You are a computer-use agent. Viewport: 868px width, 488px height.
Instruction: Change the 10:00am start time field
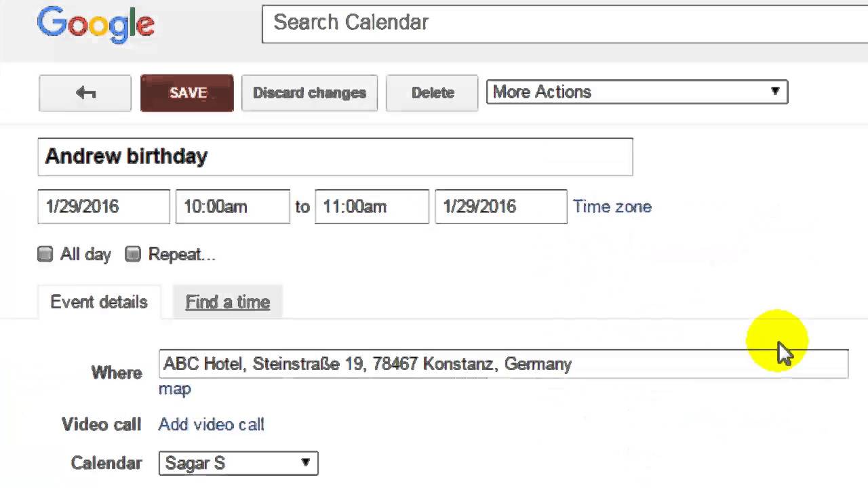(232, 207)
